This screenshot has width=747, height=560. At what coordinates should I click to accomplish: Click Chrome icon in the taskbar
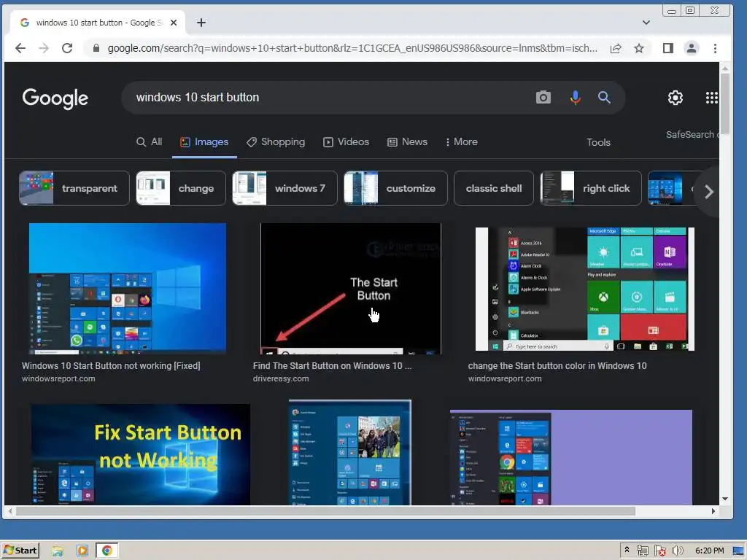pyautogui.click(x=107, y=551)
